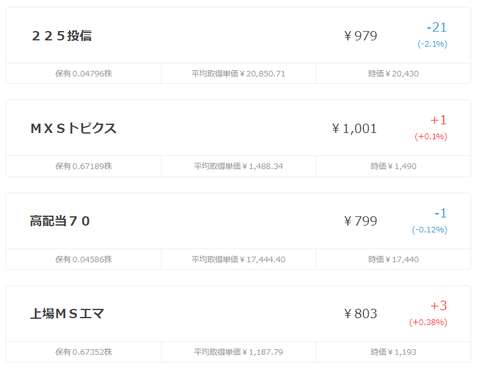Screen dimensions: 480x371
Task: Click the ¥799 valuation amount
Action: tap(361, 221)
